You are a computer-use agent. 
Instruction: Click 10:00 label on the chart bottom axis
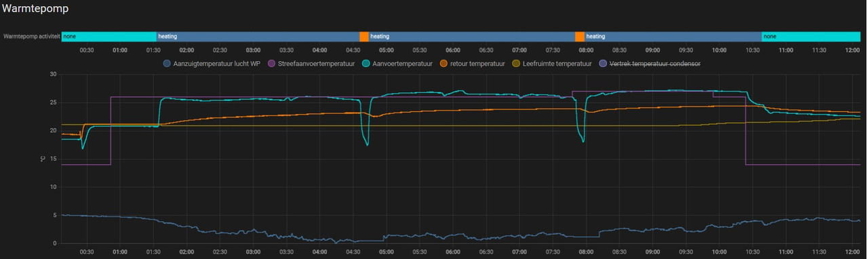(x=719, y=252)
